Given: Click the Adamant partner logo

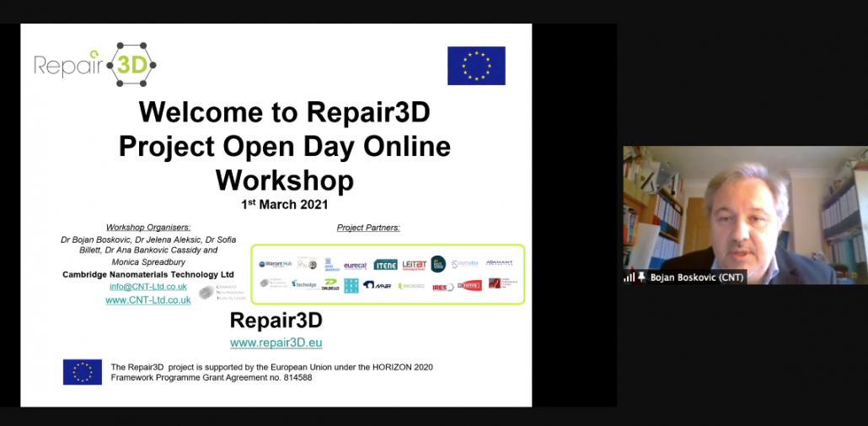Looking at the screenshot, I should tap(500, 262).
